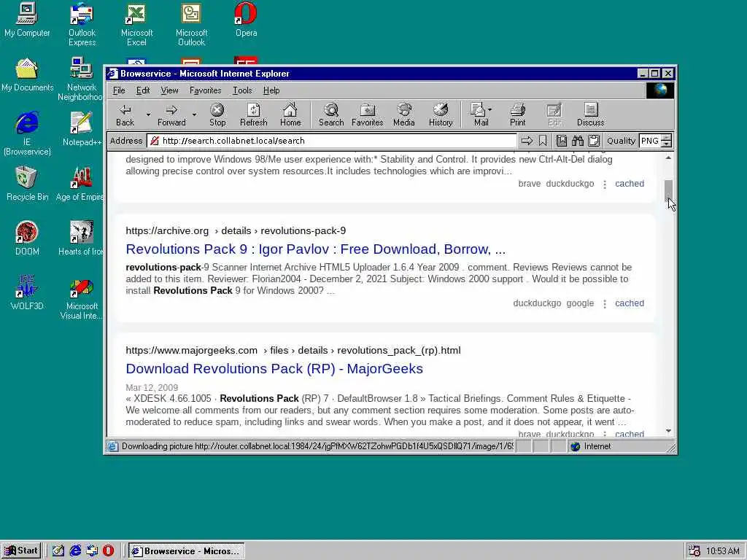This screenshot has width=747, height=560.
Task: Select the Microsoft Visual InterDev desktop icon
Action: click(82, 298)
